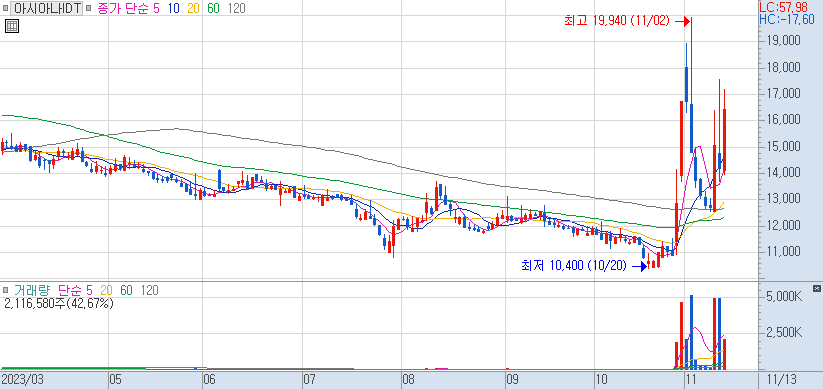
Task: Click the 07 month marker on date axis
Action: [309, 380]
